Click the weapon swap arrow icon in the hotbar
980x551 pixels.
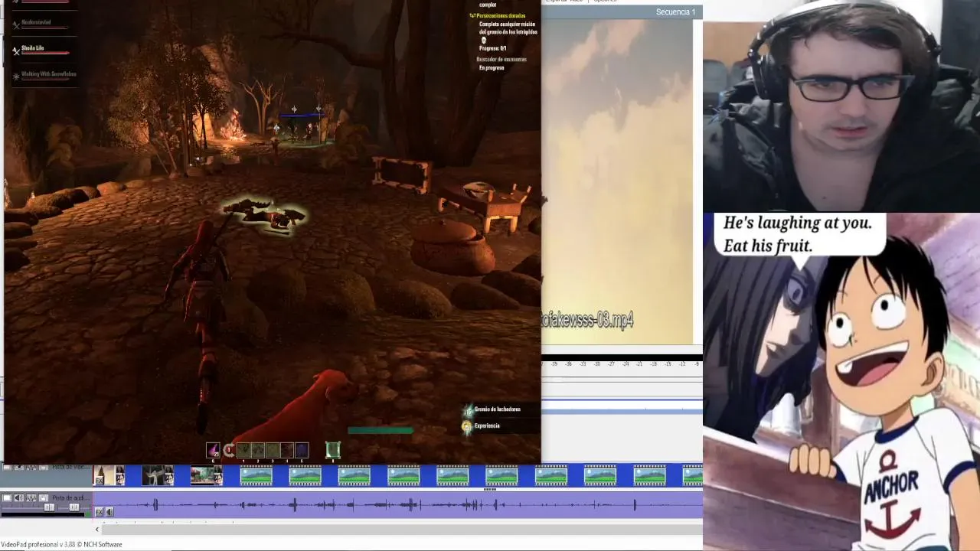tap(229, 450)
